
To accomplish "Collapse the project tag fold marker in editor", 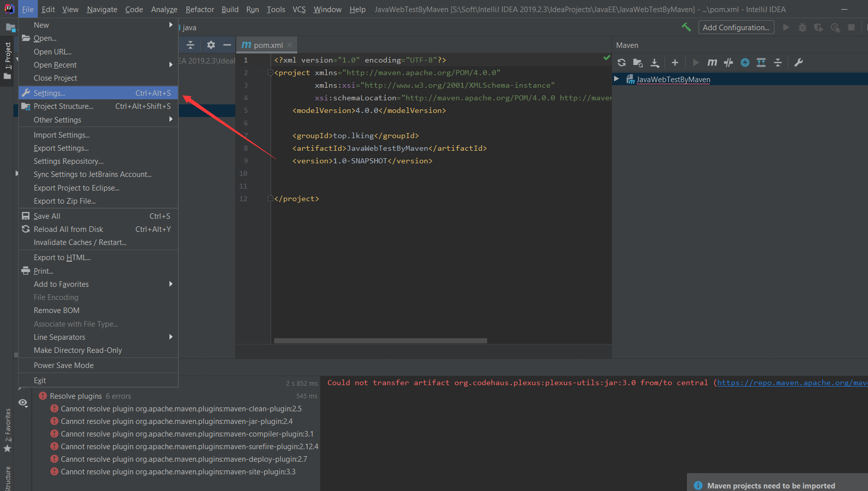I will tap(270, 73).
